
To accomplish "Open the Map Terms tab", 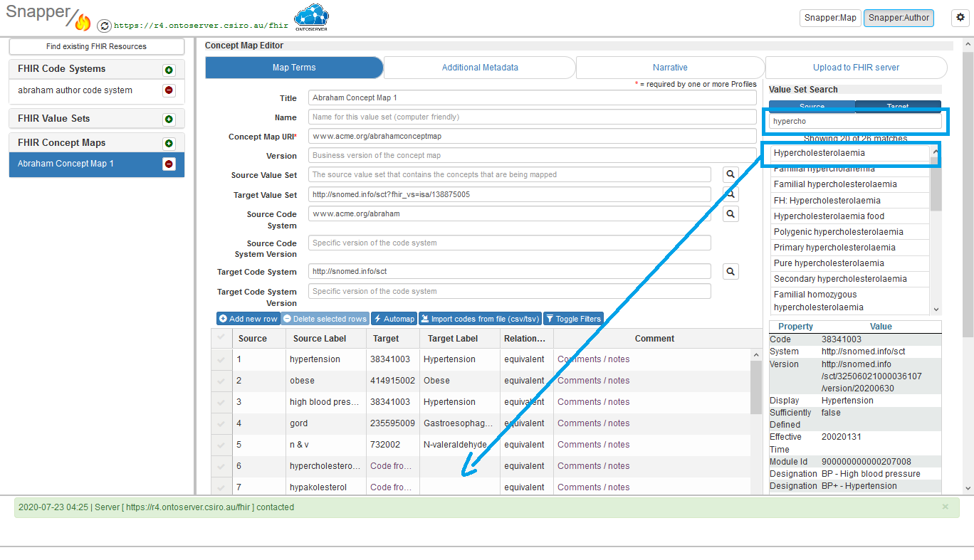I will click(x=294, y=68).
